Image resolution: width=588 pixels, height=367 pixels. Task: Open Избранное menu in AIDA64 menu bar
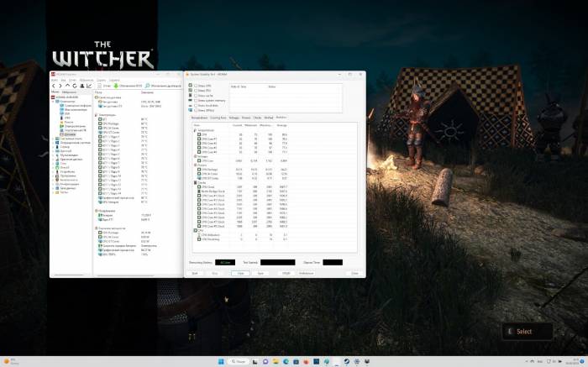(x=87, y=81)
